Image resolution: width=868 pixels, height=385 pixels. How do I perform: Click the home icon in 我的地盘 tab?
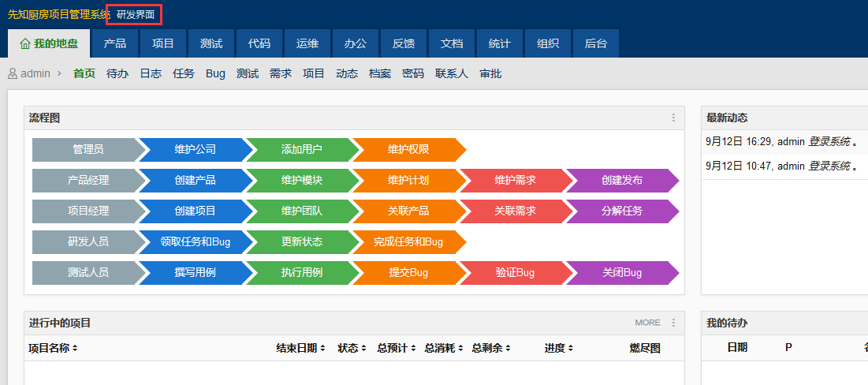pyautogui.click(x=25, y=44)
